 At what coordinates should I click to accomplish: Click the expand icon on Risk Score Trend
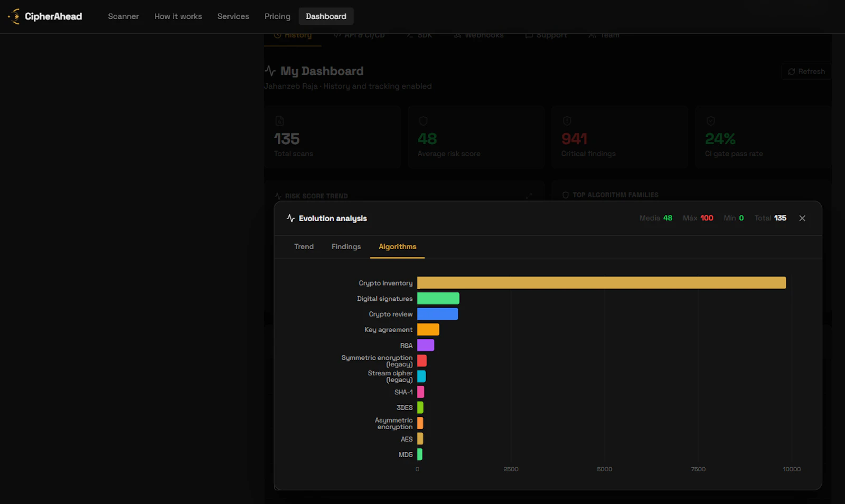pyautogui.click(x=529, y=196)
